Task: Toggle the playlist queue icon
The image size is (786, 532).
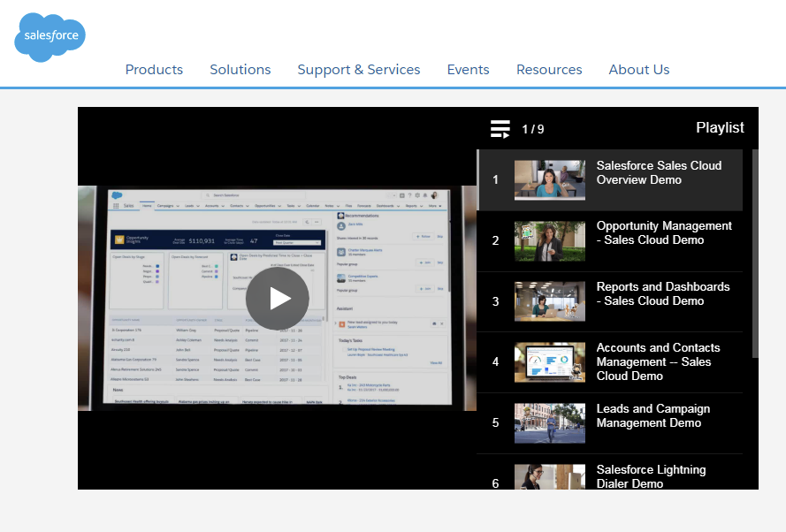Action: (500, 129)
